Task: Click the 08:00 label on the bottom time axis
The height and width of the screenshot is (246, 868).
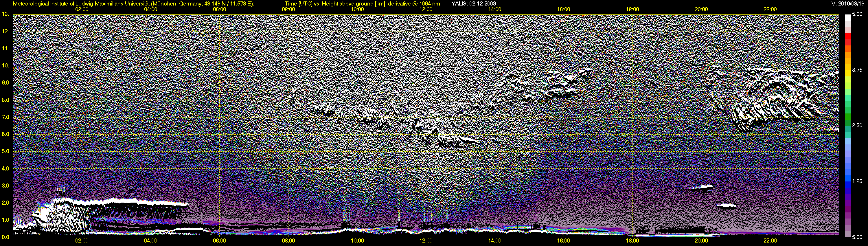Action: click(288, 241)
